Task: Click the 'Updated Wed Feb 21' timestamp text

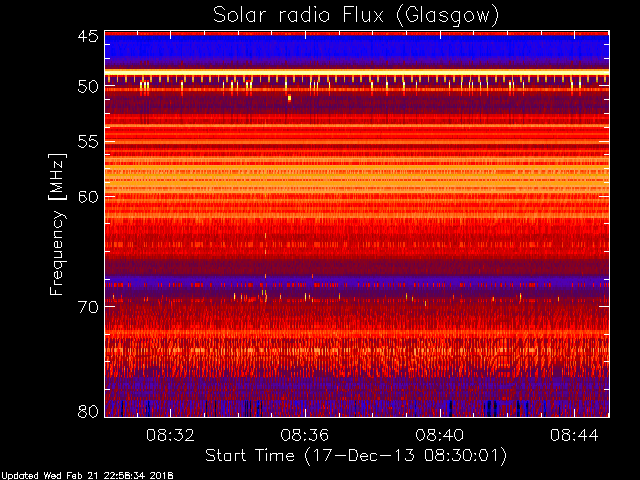Action: 87,476
